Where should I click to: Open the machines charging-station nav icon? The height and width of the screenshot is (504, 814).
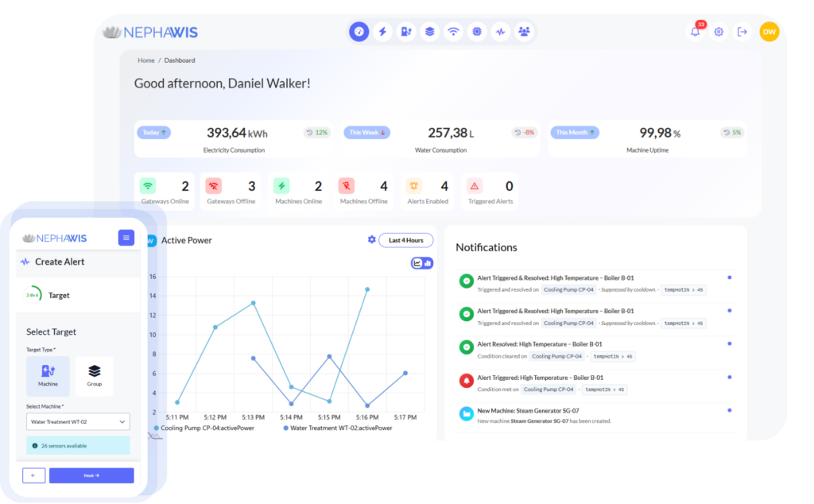pyautogui.click(x=406, y=32)
